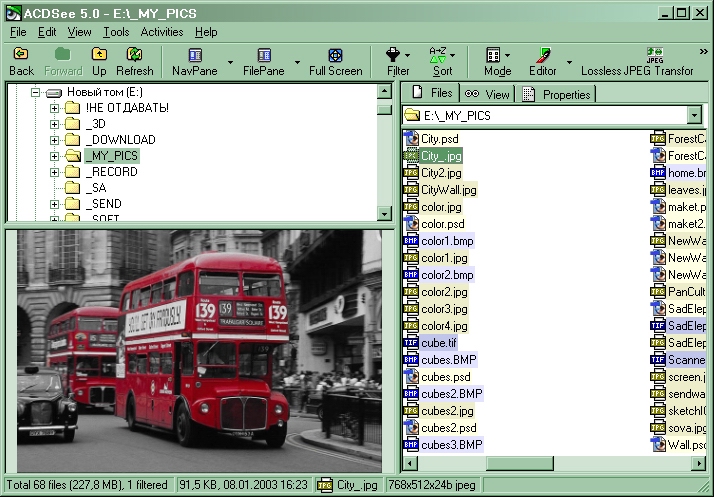
Task: Toggle the NavPane panel
Action: click(x=194, y=55)
